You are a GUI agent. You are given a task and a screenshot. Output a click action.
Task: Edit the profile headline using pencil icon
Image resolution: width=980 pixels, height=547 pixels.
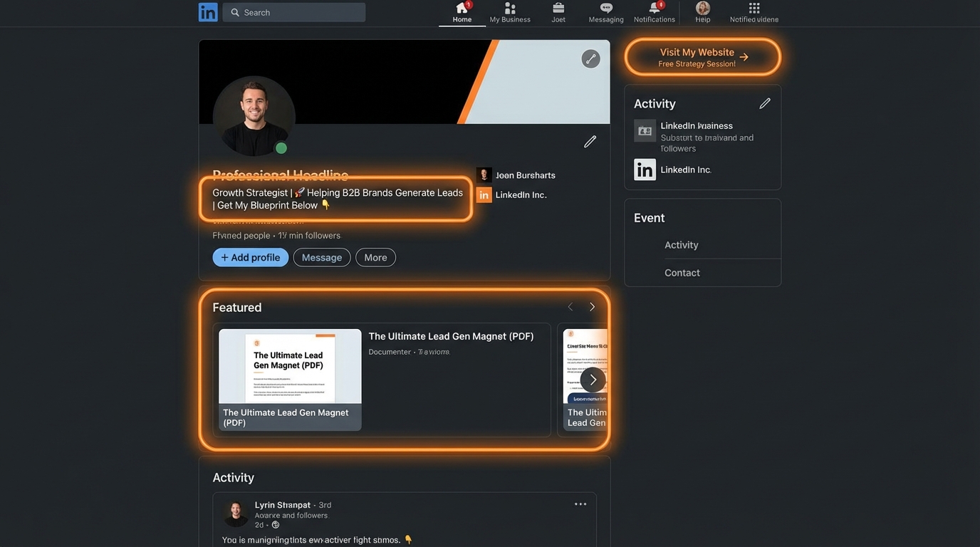(588, 140)
